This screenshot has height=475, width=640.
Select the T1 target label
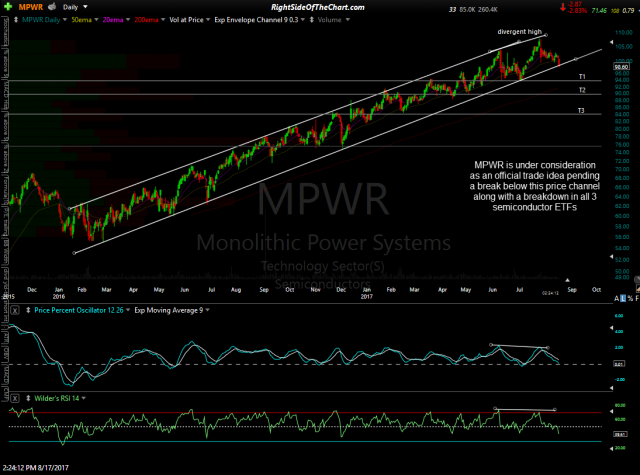point(582,77)
